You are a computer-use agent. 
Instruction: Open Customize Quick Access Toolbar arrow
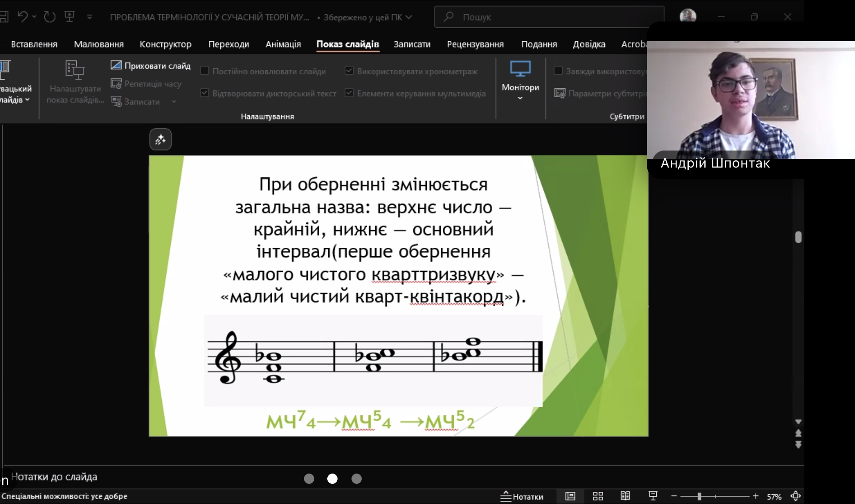click(90, 17)
